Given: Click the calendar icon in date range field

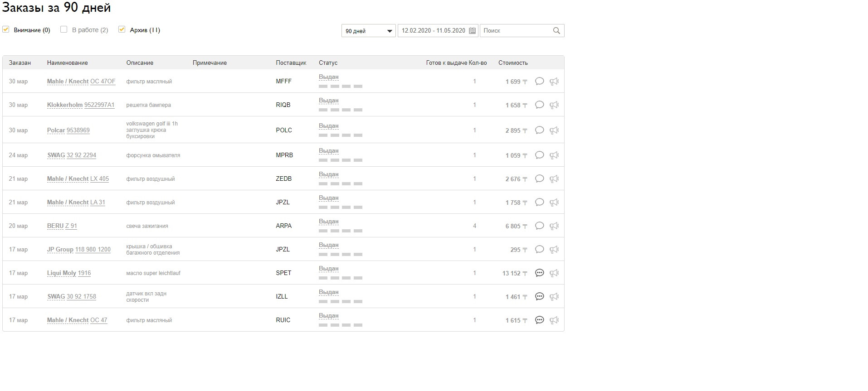Looking at the screenshot, I should click(x=472, y=31).
